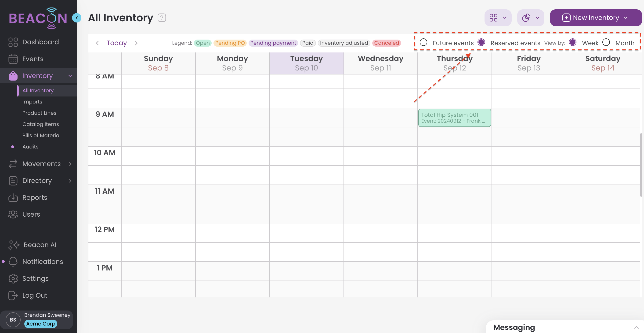
Task: Click the Tuesday Sep 10 column header
Action: (x=307, y=63)
